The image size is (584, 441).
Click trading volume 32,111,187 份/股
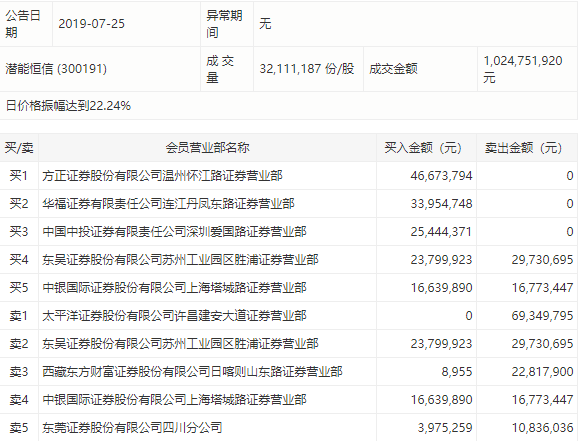coord(307,69)
